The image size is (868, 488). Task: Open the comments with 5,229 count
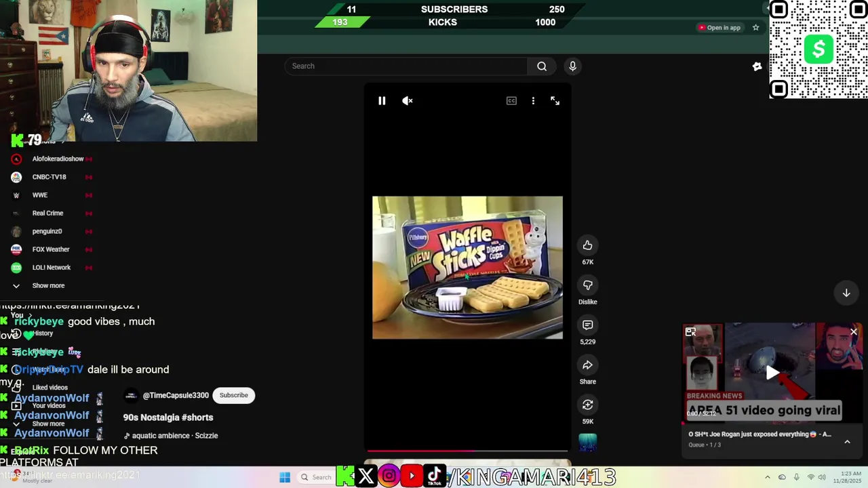pyautogui.click(x=588, y=325)
